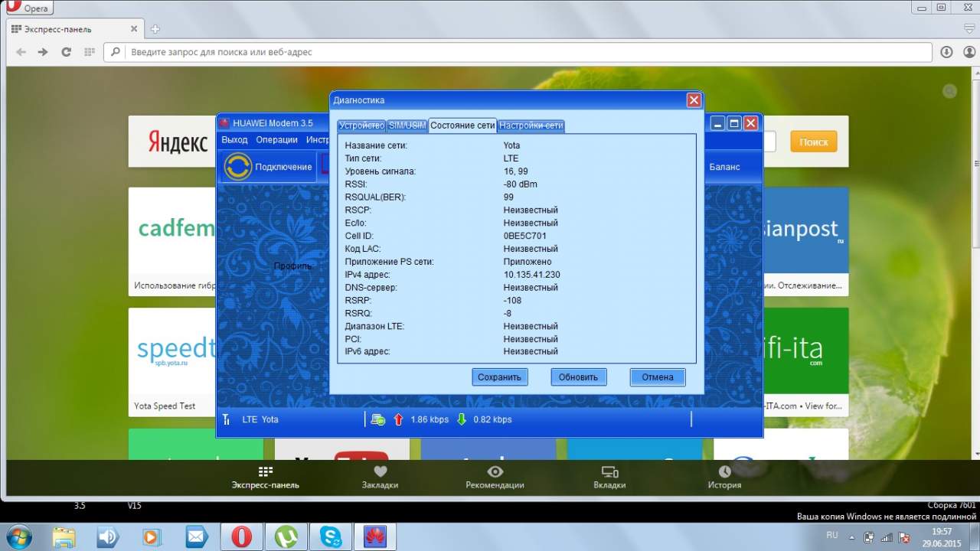Open Закладки bookmarks in bottom bar
Screen dimensions: 980x551
tap(380, 478)
